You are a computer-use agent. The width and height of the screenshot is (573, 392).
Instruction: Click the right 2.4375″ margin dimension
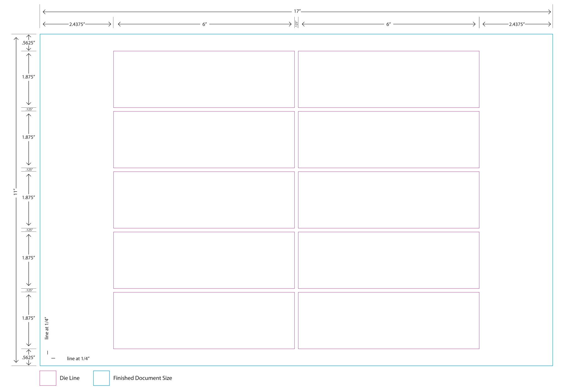coord(517,24)
